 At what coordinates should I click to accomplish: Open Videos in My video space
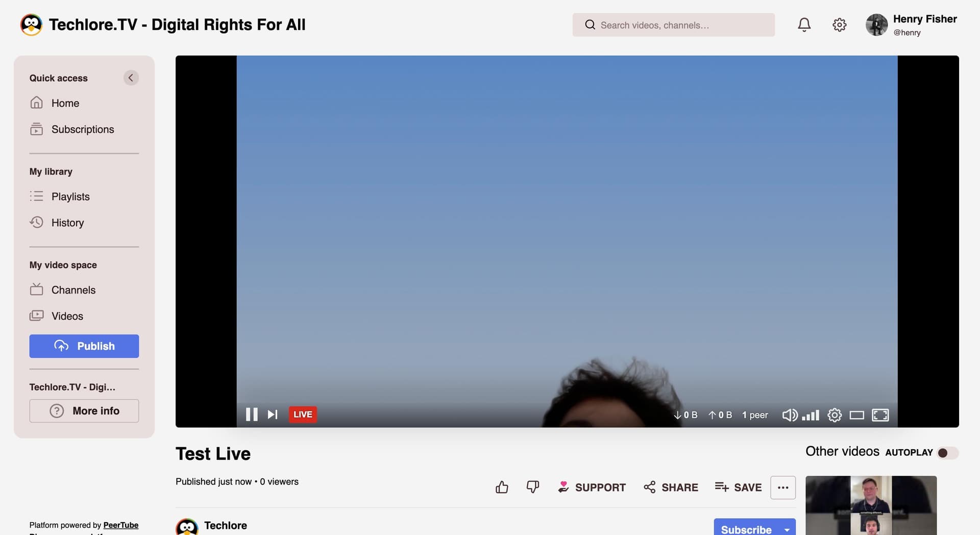[x=57, y=316]
